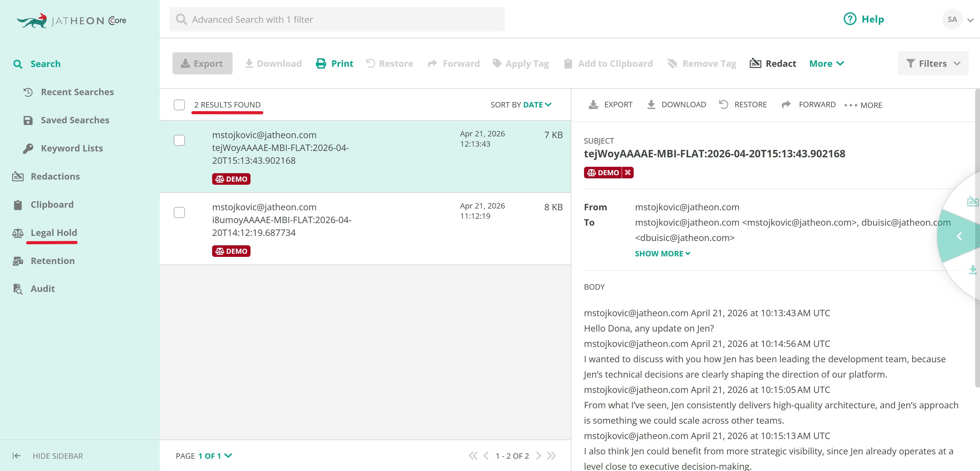The height and width of the screenshot is (471, 980).
Task: Open the Clipboard page
Action: point(52,205)
